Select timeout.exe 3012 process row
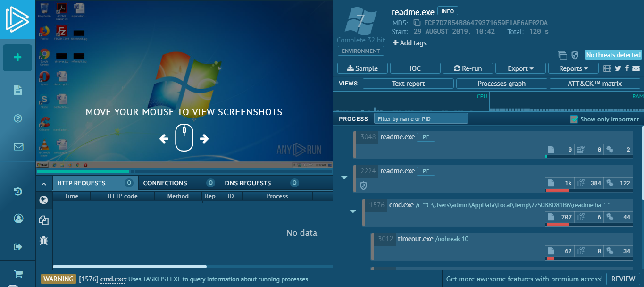 click(x=502, y=247)
